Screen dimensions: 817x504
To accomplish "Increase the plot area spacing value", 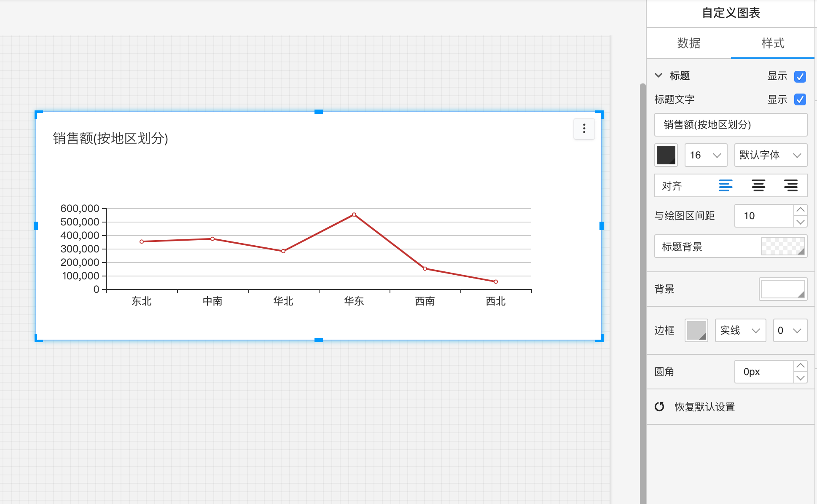I will coord(800,210).
